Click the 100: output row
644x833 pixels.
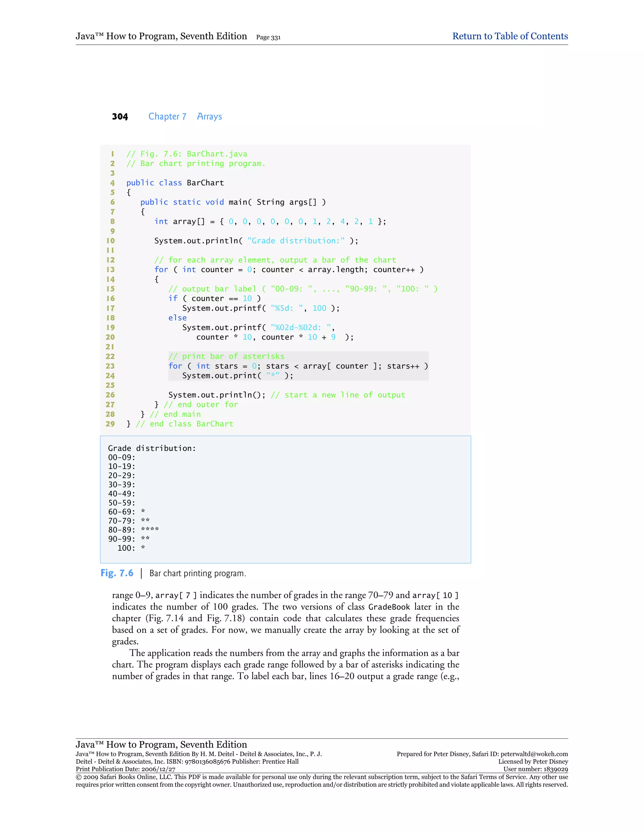pyautogui.click(x=131, y=548)
